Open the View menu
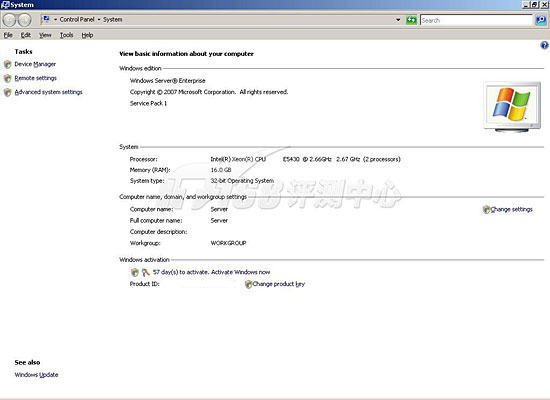This screenshot has width=550, height=400. [45, 35]
